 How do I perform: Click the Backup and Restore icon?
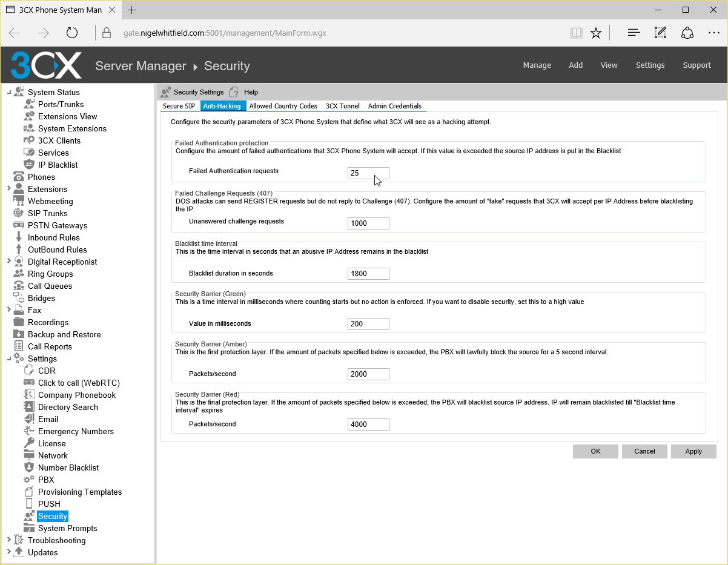(x=19, y=334)
